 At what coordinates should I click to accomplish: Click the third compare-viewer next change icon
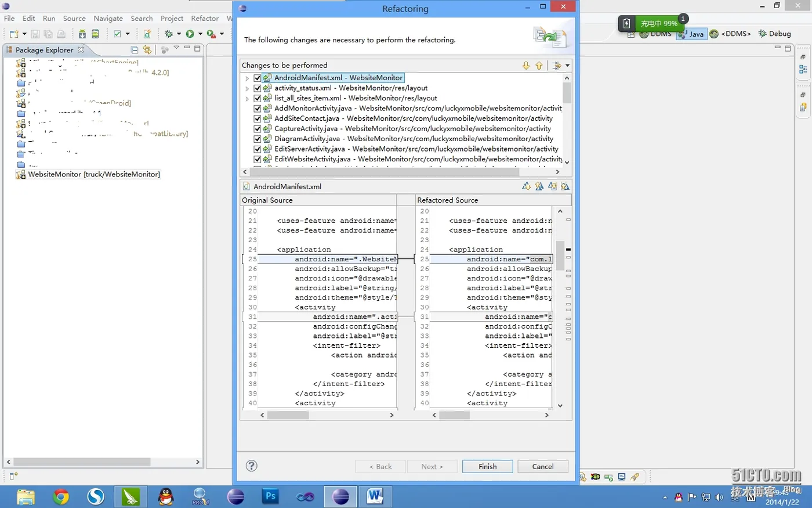pyautogui.click(x=552, y=186)
